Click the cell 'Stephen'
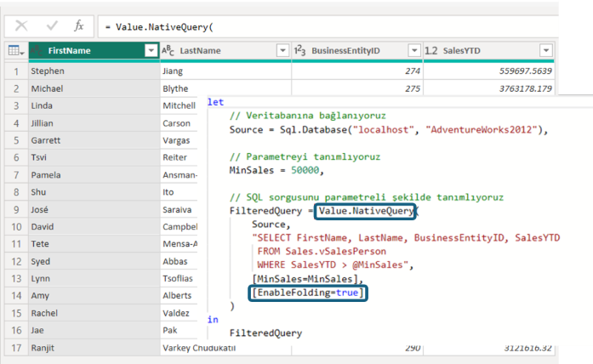This screenshot has height=364, width=593. coord(94,71)
